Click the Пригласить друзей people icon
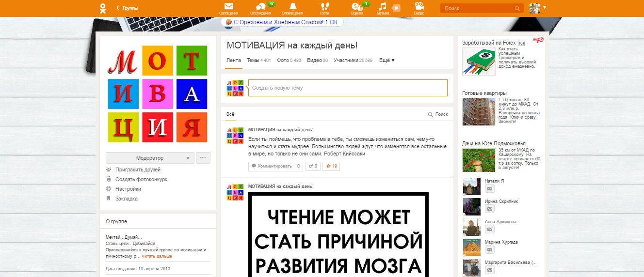 tap(109, 169)
